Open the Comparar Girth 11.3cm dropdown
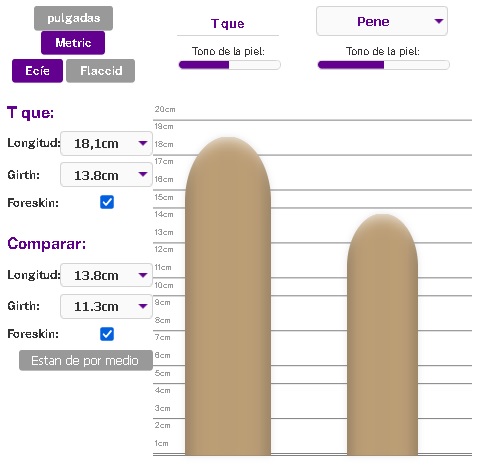The width and height of the screenshot is (494, 468). click(106, 306)
